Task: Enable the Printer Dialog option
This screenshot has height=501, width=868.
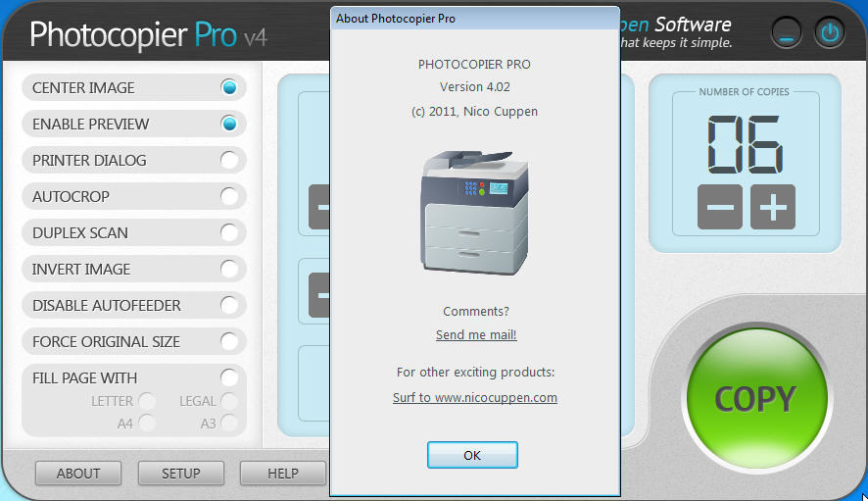Action: [x=229, y=160]
